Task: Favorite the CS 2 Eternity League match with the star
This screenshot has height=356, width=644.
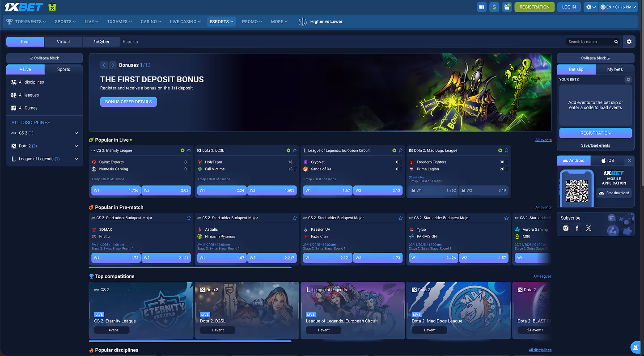Action: coord(188,150)
